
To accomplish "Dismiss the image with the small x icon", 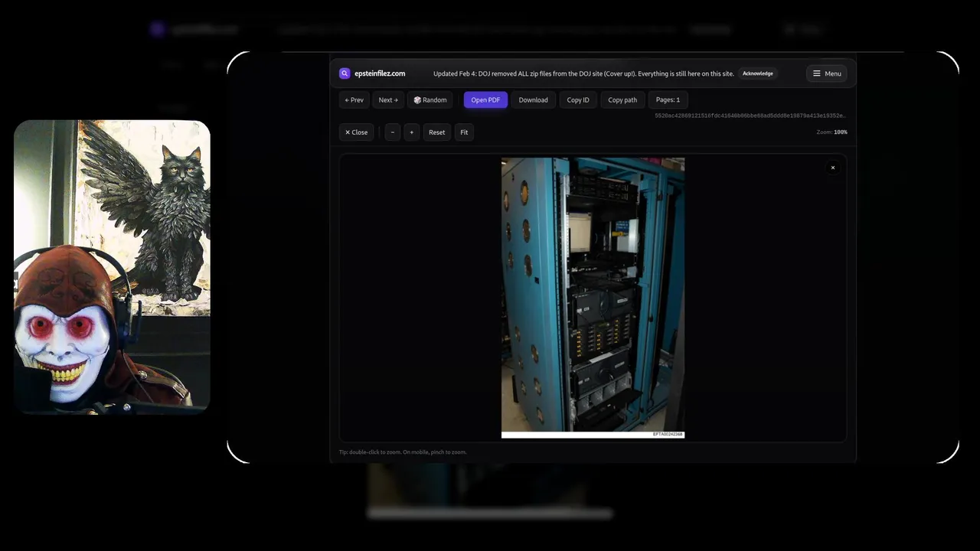I will (x=833, y=168).
